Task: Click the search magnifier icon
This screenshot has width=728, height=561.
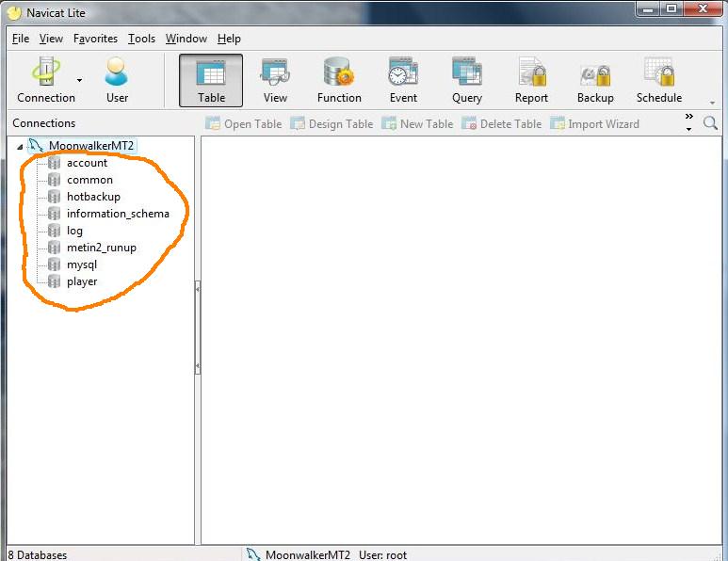Action: click(710, 123)
